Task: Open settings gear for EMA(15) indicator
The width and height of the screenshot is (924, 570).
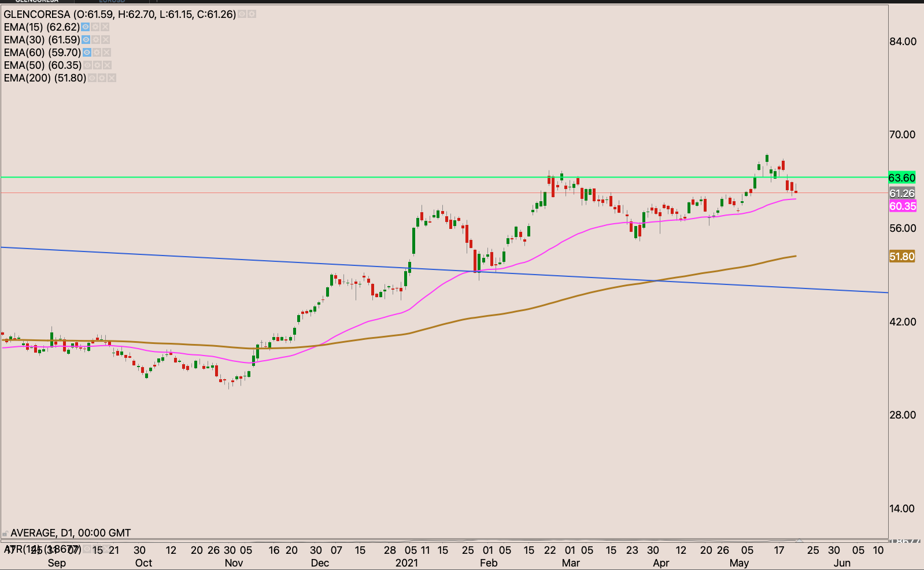Action: (95, 27)
